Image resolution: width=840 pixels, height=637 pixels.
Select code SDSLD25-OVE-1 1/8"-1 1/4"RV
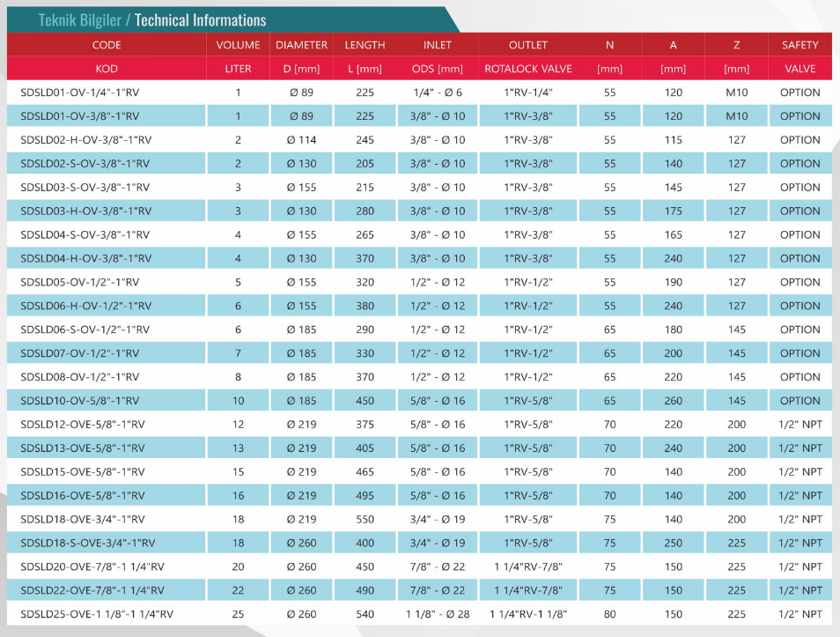pyautogui.click(x=97, y=614)
